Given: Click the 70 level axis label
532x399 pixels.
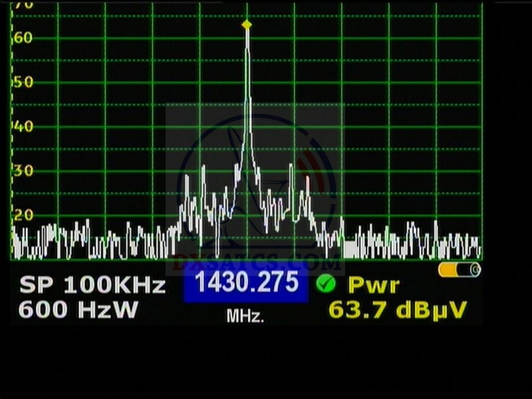Looking at the screenshot, I should pos(23,5).
